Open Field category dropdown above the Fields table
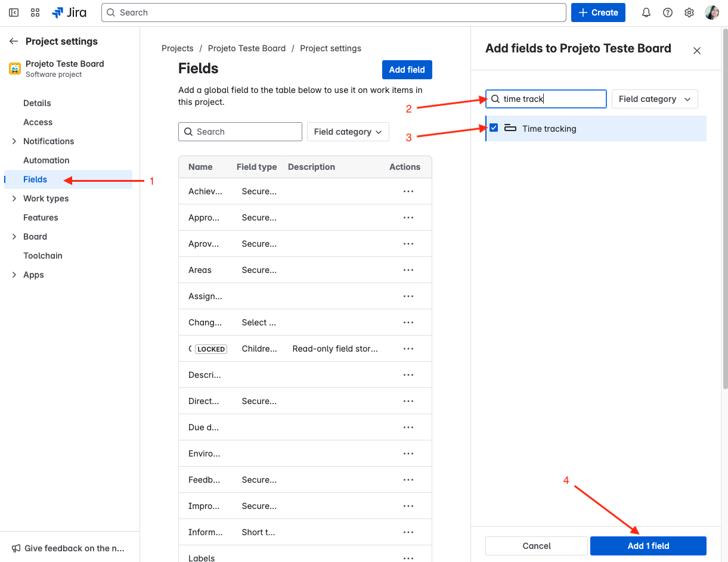Screen dimensions: 728x562 pyautogui.click(x=348, y=132)
